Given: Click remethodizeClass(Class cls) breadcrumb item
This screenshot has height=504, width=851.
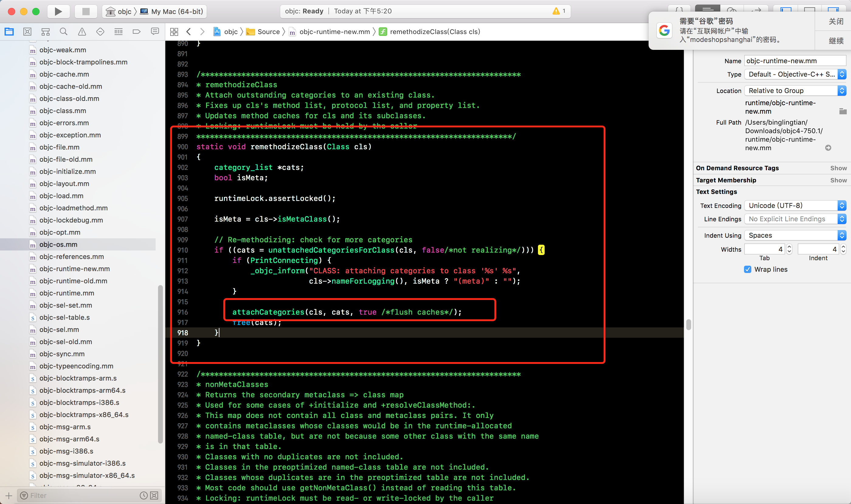Looking at the screenshot, I should pyautogui.click(x=435, y=32).
